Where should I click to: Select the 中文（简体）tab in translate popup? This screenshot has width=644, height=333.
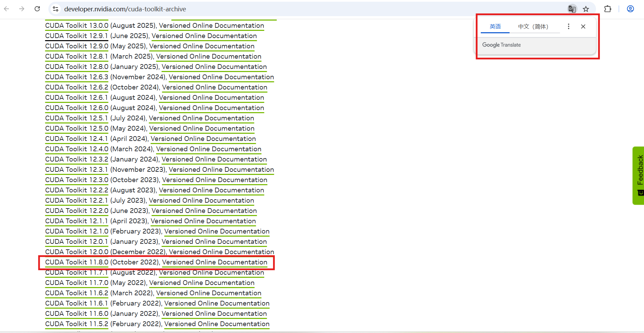533,26
